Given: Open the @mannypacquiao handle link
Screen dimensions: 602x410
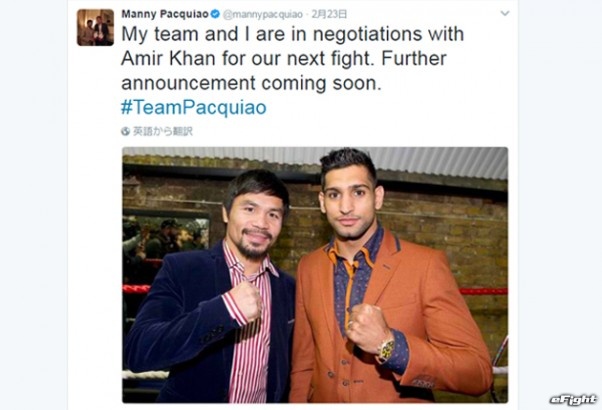Looking at the screenshot, I should click(263, 15).
